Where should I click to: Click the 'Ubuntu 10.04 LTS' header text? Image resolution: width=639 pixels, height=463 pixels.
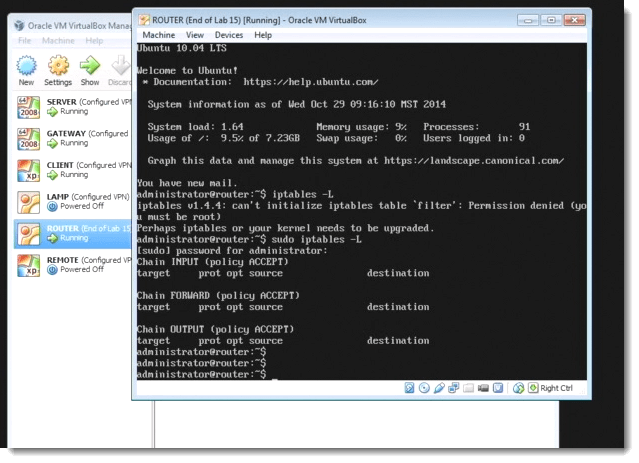(x=182, y=48)
